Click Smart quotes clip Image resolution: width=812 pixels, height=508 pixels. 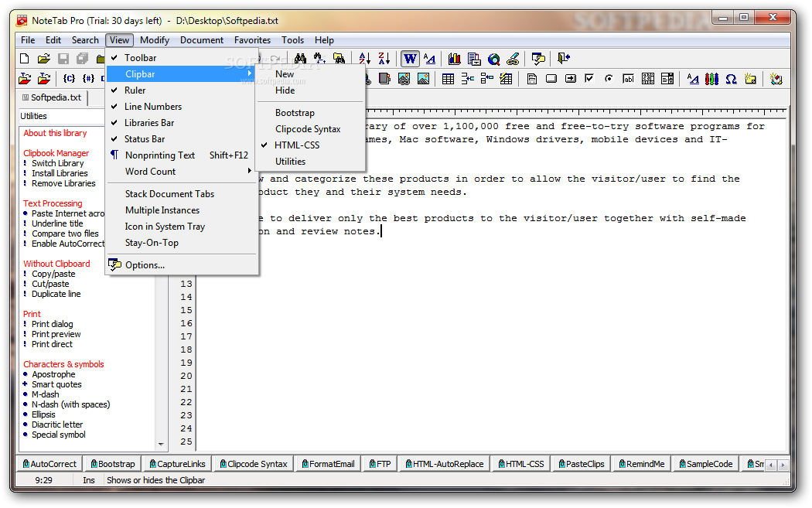(x=56, y=384)
